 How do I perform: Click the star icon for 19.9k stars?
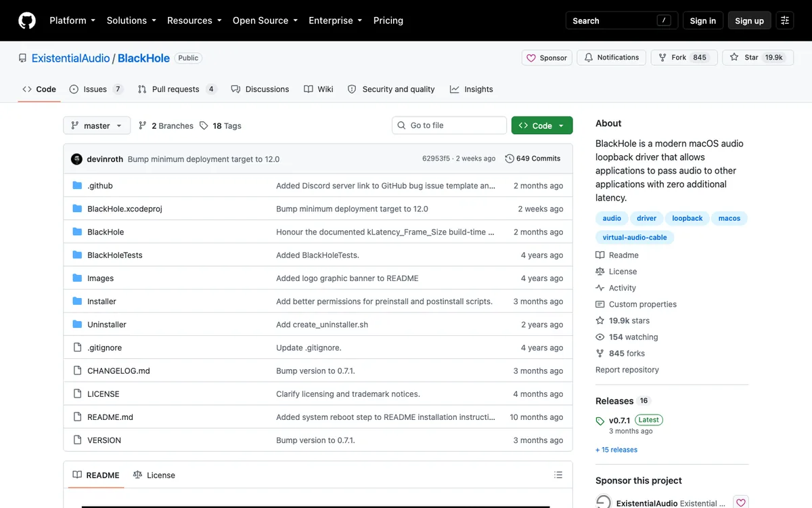click(600, 320)
